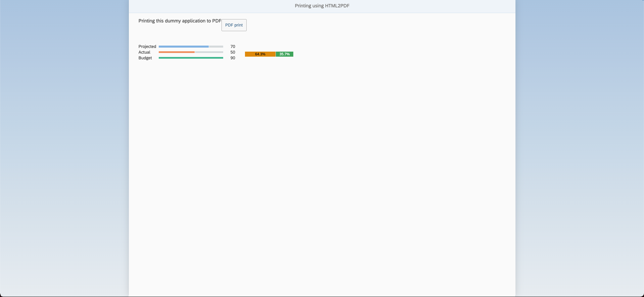Click the orange Actual bar fill
This screenshot has width=644, height=297.
177,52
